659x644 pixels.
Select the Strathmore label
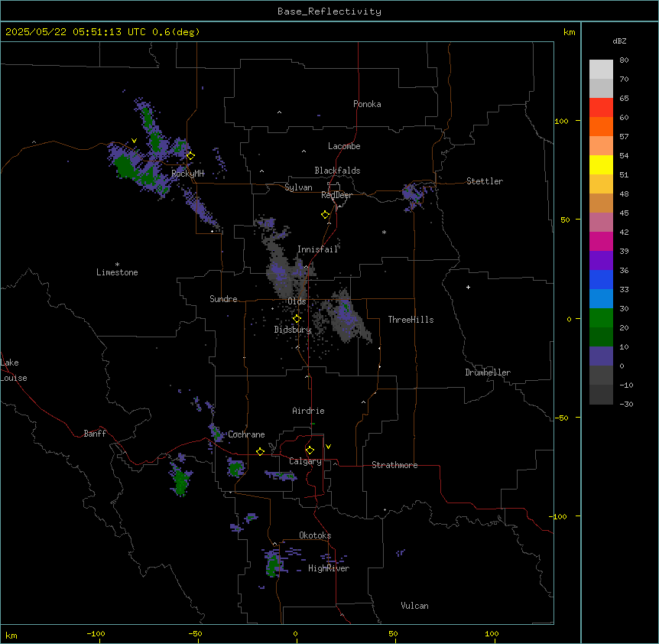(394, 465)
